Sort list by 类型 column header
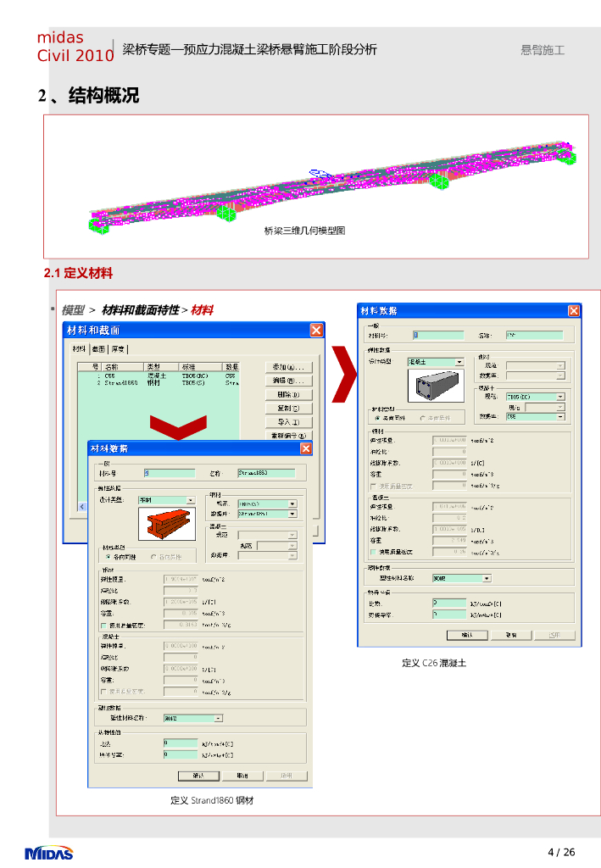Viewport: 601px width, 868px height. coord(161,367)
